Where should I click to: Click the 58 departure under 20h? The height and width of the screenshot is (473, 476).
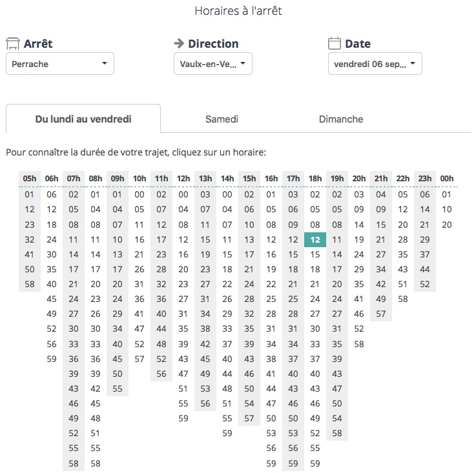(x=359, y=345)
